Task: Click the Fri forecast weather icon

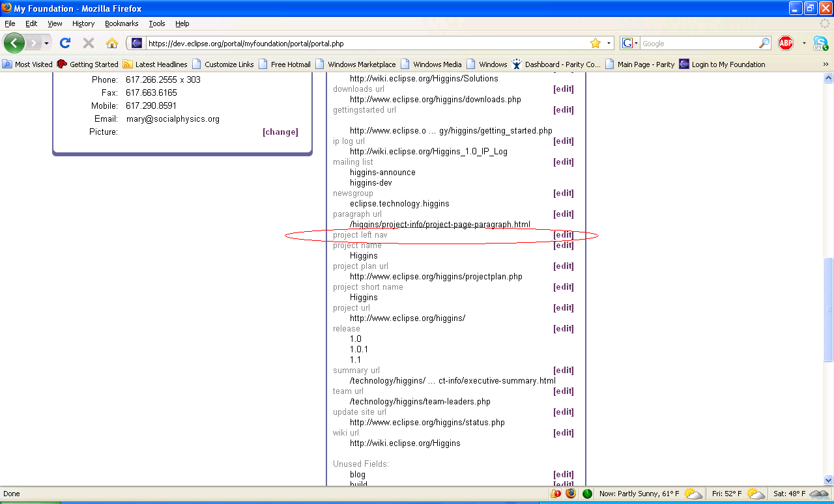Action: [x=755, y=494]
